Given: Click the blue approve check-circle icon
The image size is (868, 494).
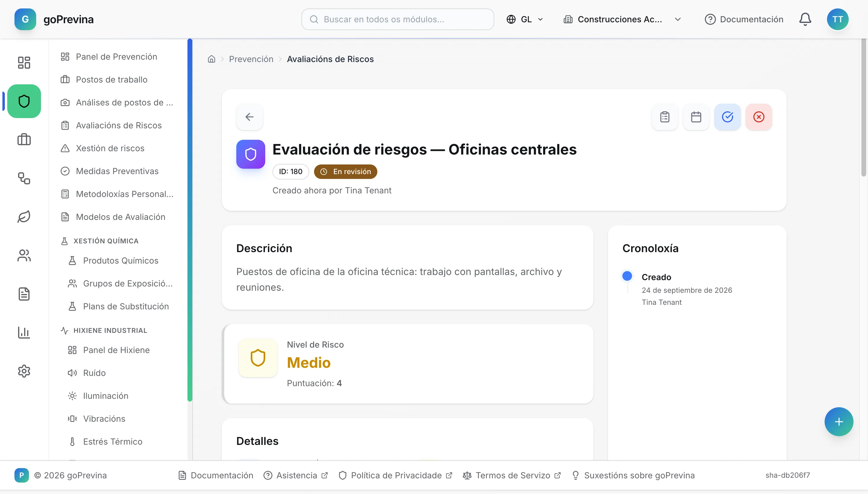Looking at the screenshot, I should tap(727, 117).
